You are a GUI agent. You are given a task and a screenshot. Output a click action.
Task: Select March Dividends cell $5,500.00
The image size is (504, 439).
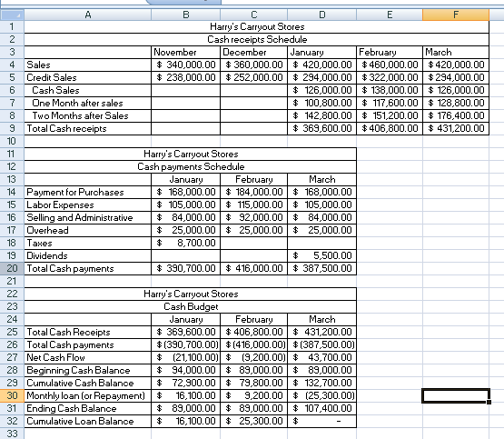pos(322,255)
